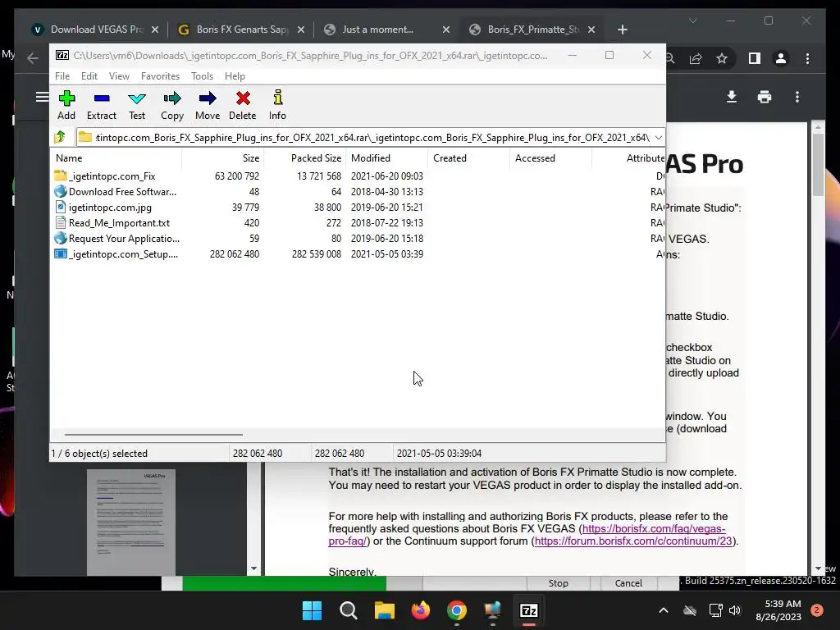Select the _igetintopc.com_Fix folder

point(112,176)
